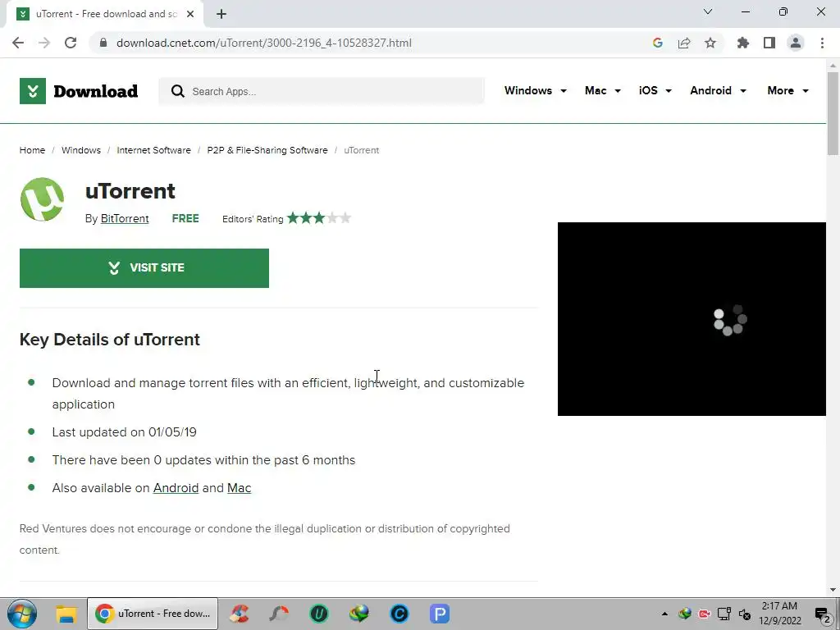Open the Android version link
The image size is (840, 630).
(176, 488)
